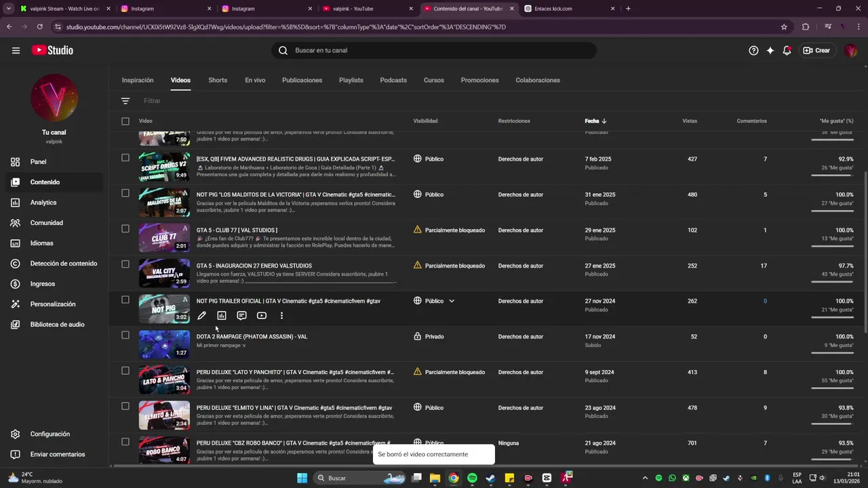Open the Colaboraciones tab
The image size is (868, 488).
point(538,80)
